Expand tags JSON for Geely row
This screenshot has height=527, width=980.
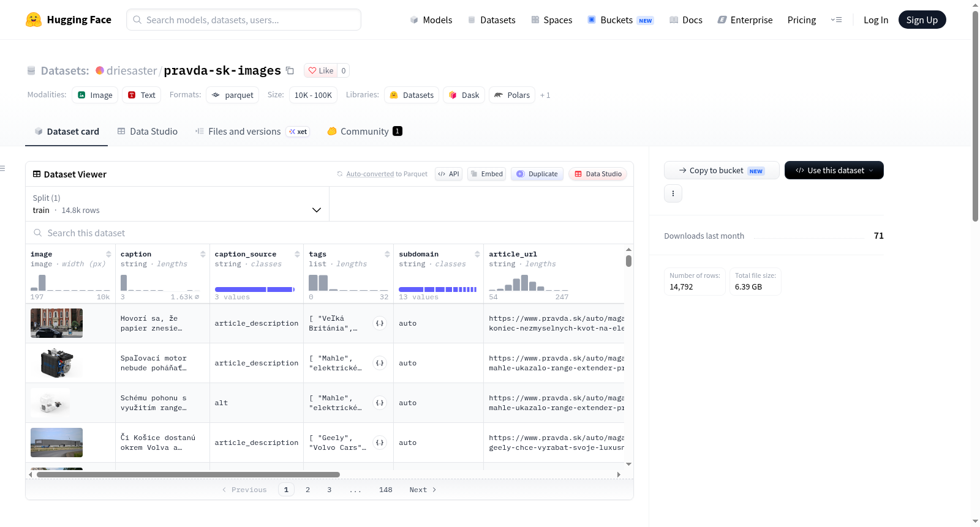click(380, 443)
